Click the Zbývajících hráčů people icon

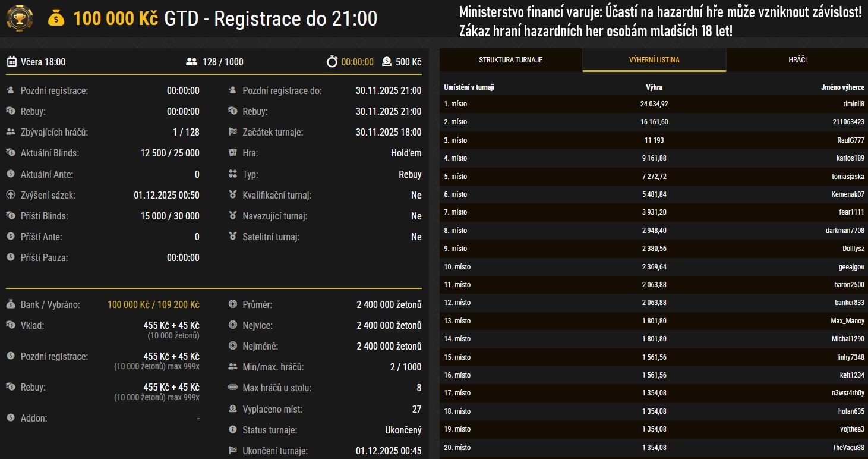tap(11, 132)
